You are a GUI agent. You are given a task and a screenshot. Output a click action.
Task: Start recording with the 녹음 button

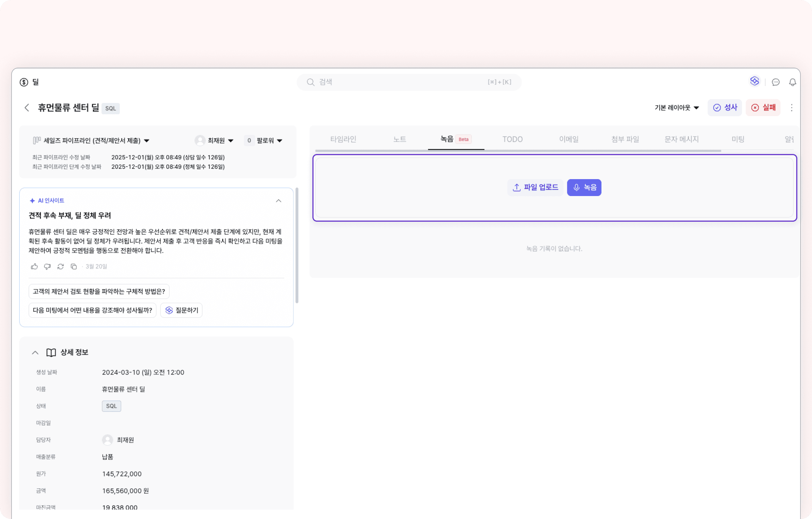(584, 187)
